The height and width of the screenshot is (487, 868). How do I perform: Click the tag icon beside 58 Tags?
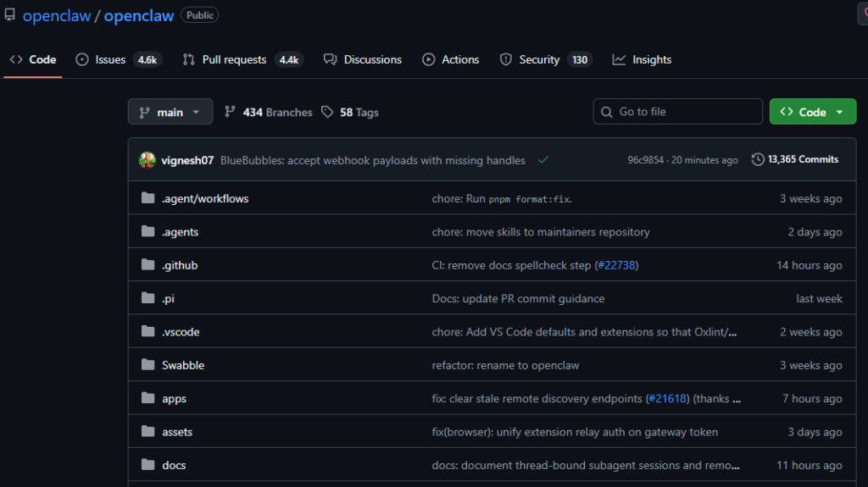pos(327,112)
